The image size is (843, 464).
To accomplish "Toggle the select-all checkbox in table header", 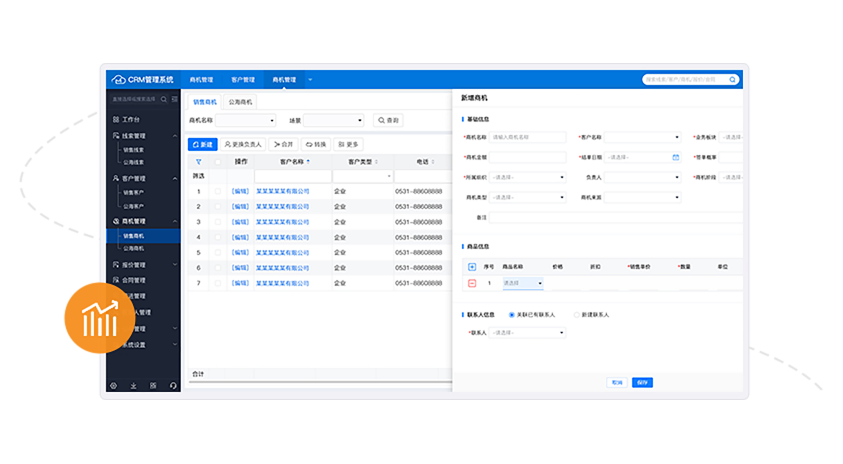I will coord(218,161).
